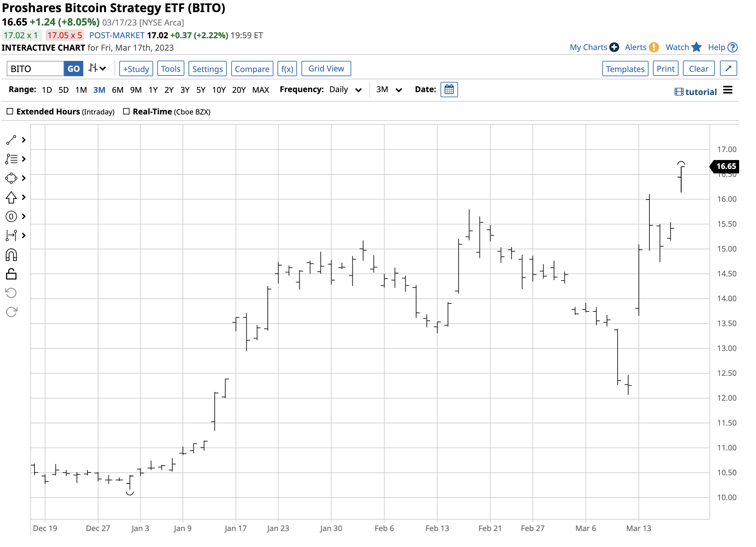Click the +Study button
The height and width of the screenshot is (547, 756).
pyautogui.click(x=136, y=69)
